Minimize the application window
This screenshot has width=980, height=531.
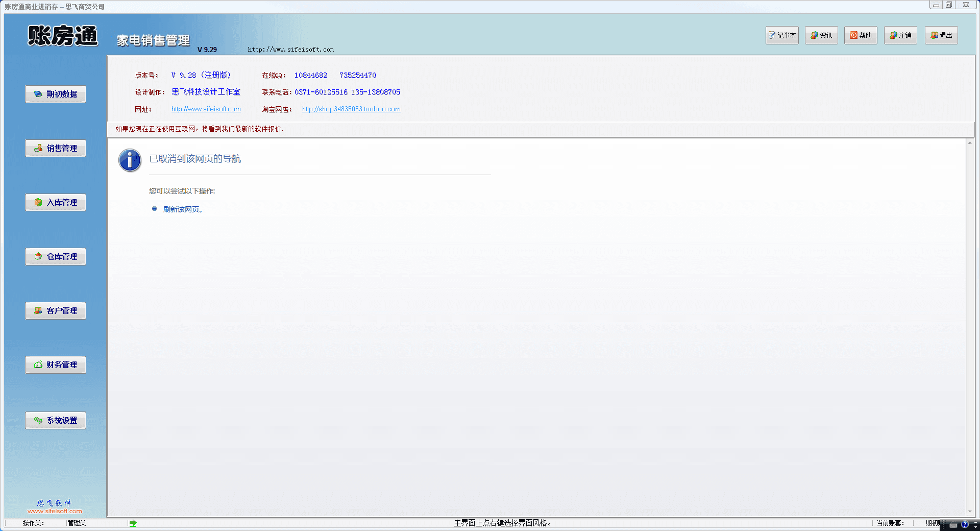(x=936, y=5)
